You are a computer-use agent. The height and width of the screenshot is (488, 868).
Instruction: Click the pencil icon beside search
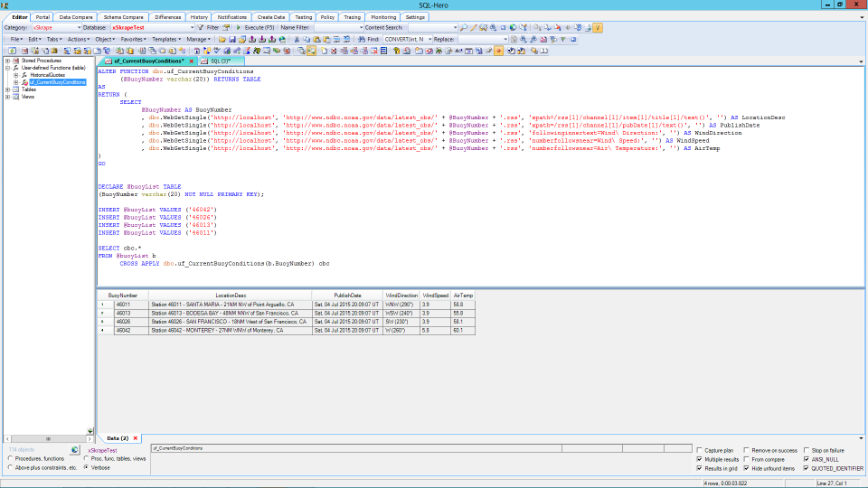tap(473, 27)
